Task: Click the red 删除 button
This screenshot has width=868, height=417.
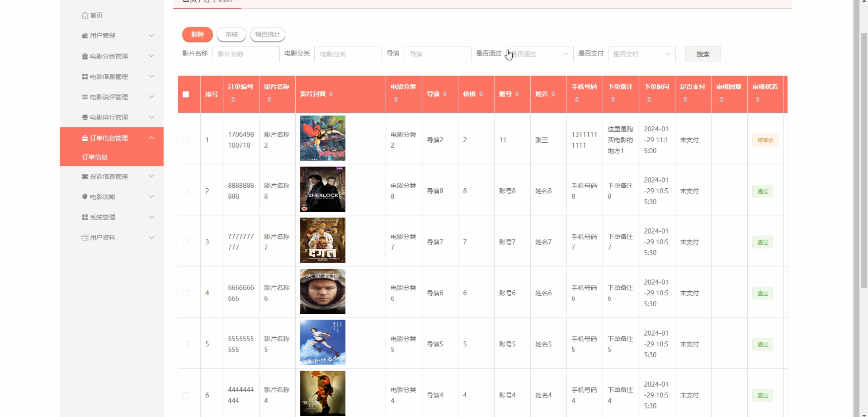Action: [197, 34]
